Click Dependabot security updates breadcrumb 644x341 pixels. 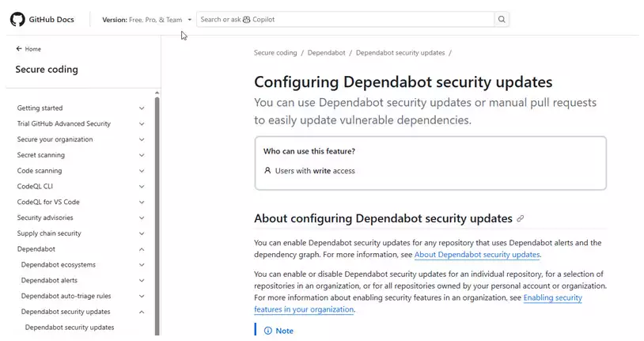[x=400, y=52]
